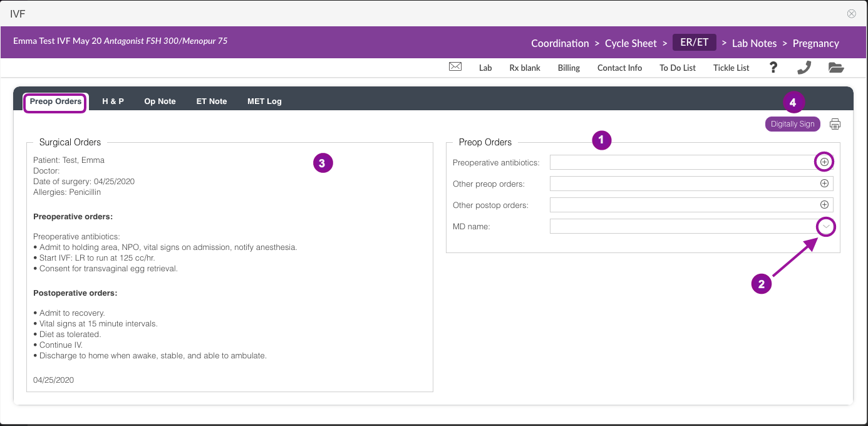
Task: Click the envelope mail icon
Action: (x=455, y=68)
